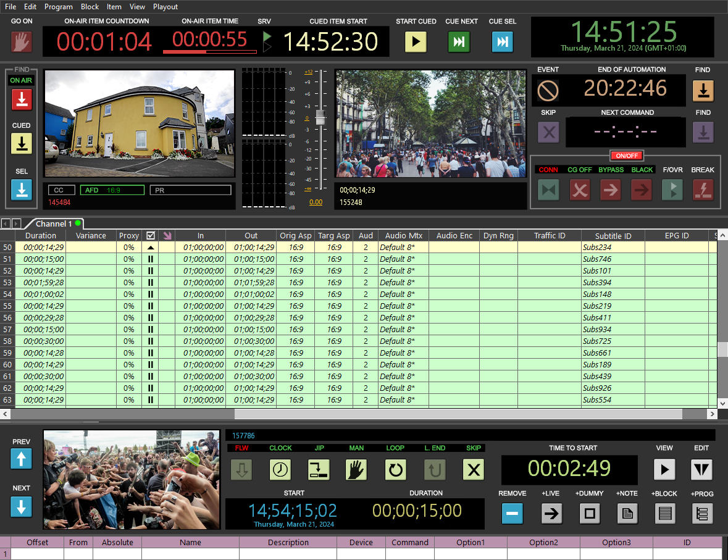This screenshot has height=560, width=728.
Task: Select the Channel 1 tab
Action: (54, 224)
